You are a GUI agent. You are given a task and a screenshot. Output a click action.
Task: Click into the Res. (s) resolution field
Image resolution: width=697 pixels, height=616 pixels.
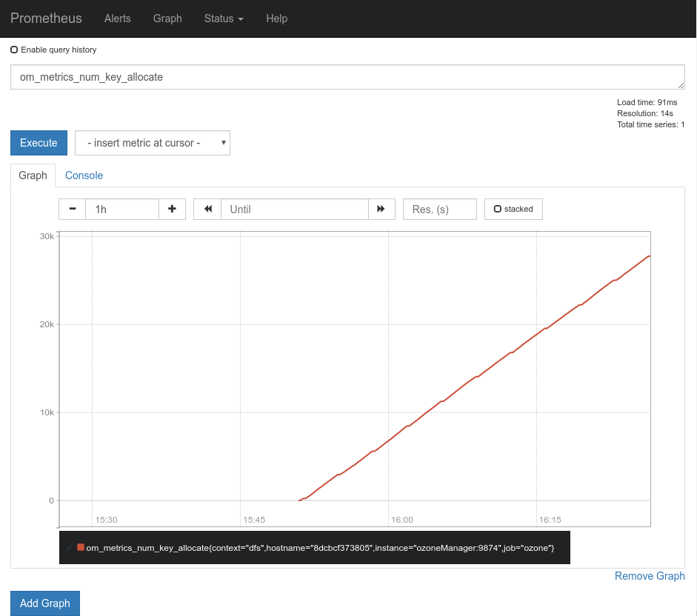pyautogui.click(x=439, y=209)
